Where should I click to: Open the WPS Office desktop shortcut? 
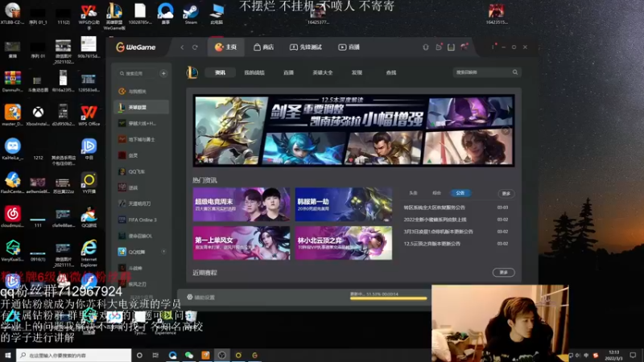pyautogui.click(x=89, y=115)
